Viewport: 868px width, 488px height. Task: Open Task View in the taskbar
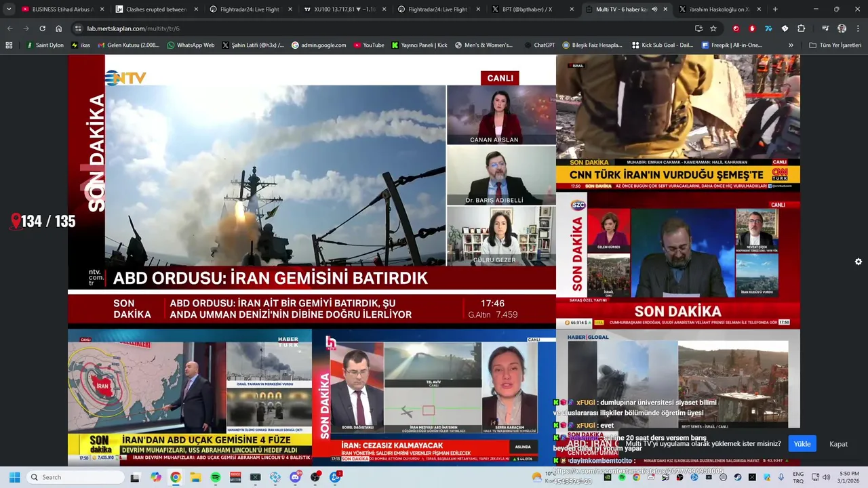135,477
